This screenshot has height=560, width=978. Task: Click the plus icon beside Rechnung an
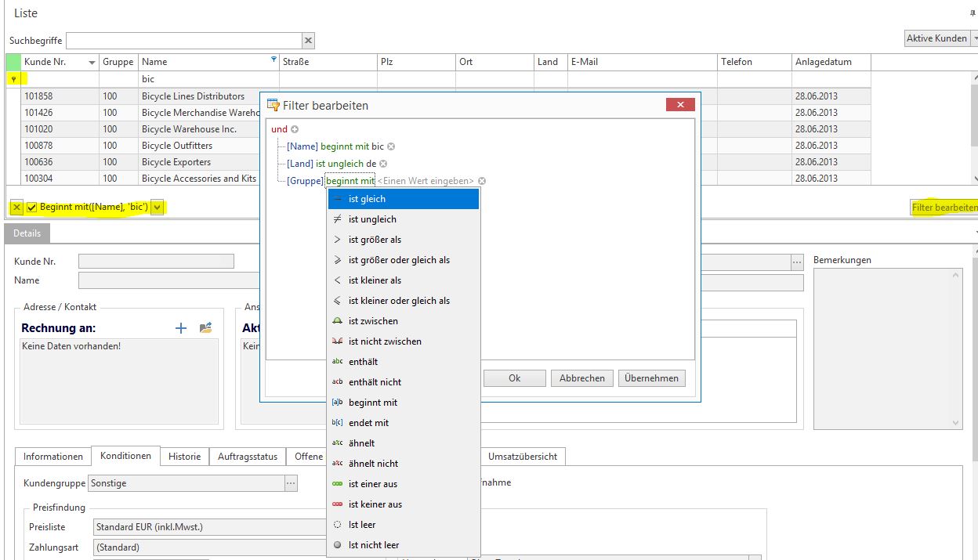(x=181, y=328)
